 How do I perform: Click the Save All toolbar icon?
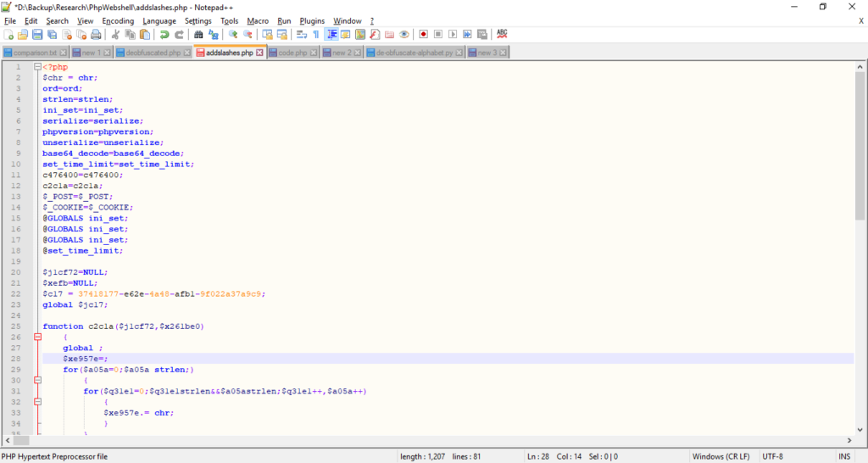tap(52, 34)
